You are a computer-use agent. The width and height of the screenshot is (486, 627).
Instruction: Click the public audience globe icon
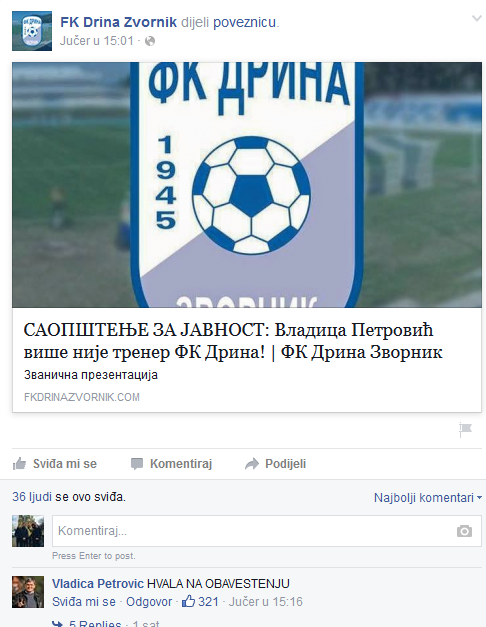click(150, 41)
